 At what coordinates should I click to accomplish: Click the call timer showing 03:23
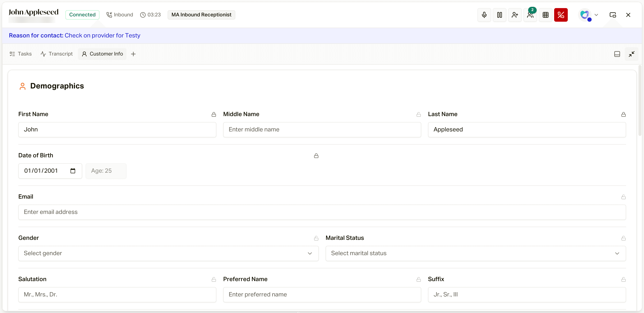(150, 15)
